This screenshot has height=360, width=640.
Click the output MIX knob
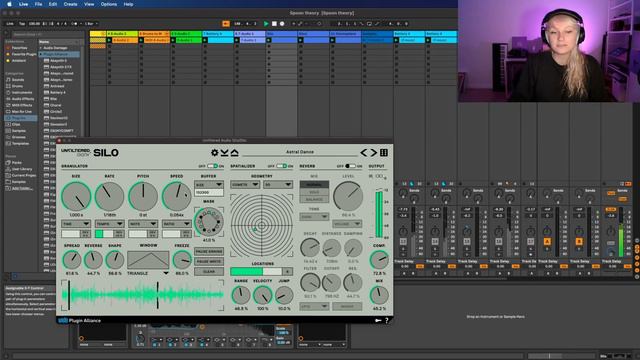pyautogui.click(x=379, y=295)
